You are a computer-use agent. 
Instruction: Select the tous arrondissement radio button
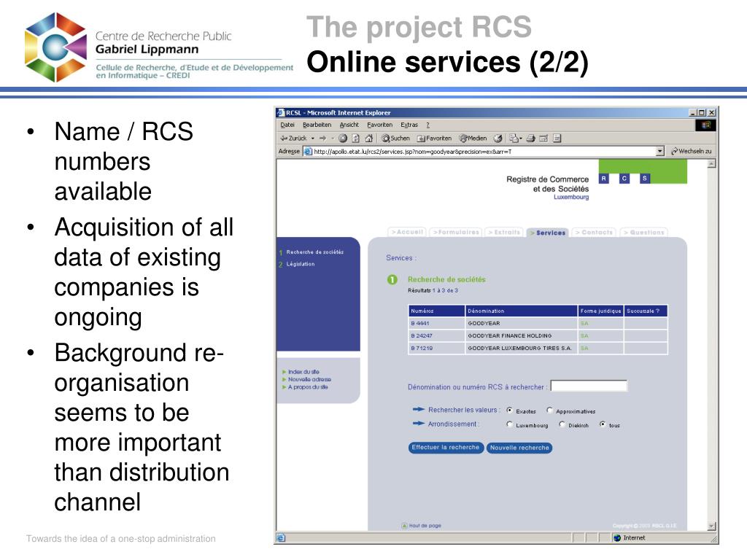pos(603,424)
